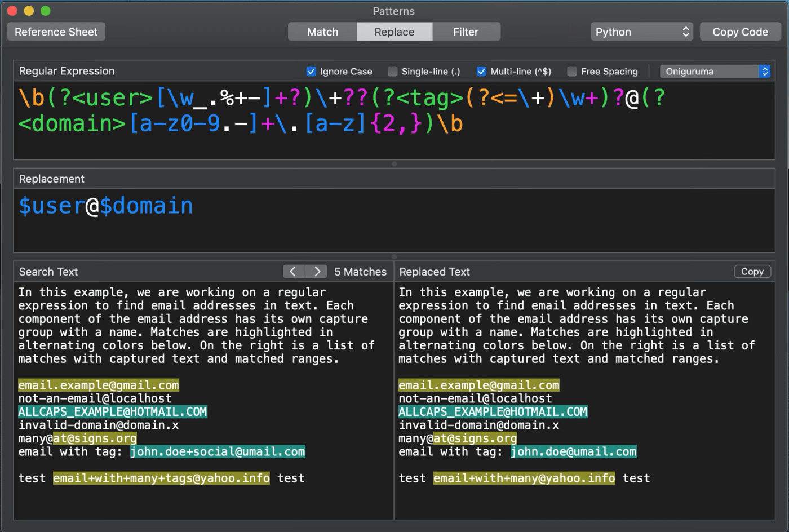Image resolution: width=789 pixels, height=532 pixels.
Task: Switch to the Match tab
Action: [x=322, y=32]
